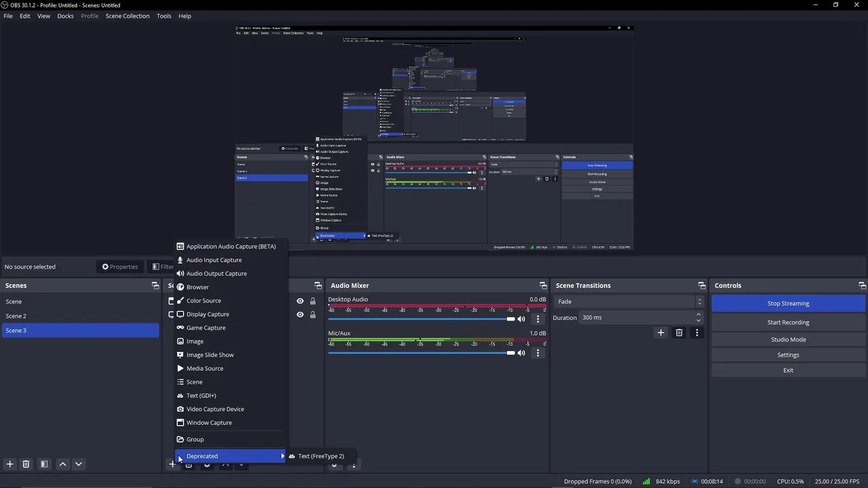Click the gray recording dot in the status bar
The width and height of the screenshot is (868, 488).
coord(738,481)
